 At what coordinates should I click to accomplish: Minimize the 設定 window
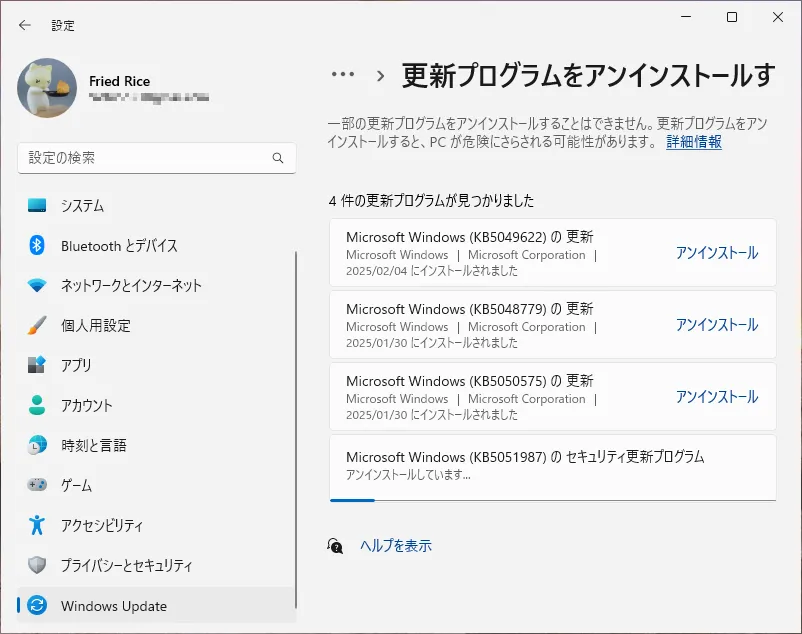(x=686, y=17)
